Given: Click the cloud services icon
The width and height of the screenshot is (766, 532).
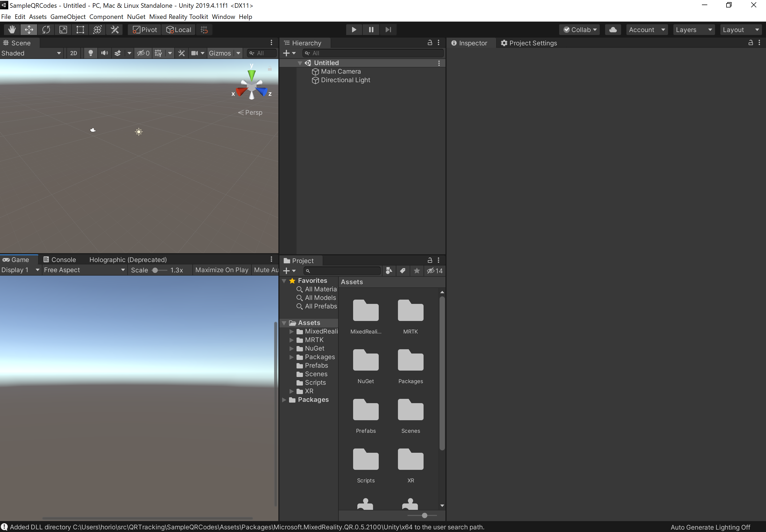Looking at the screenshot, I should 613,30.
